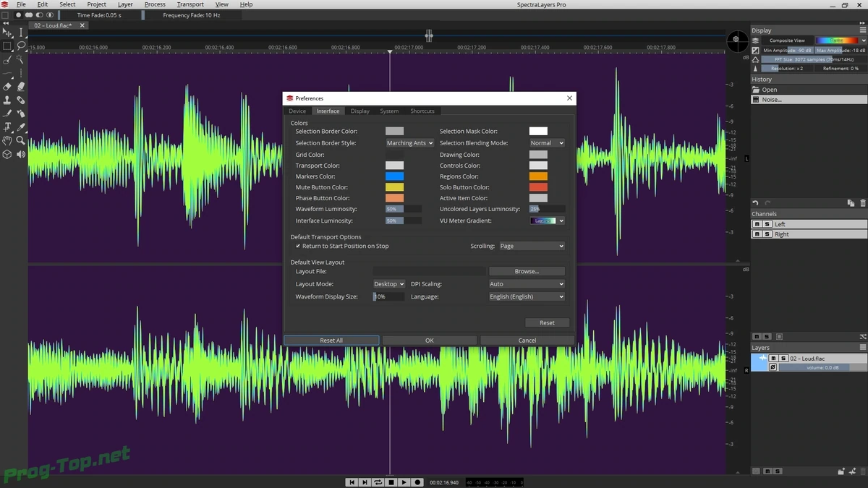Select the 3D cube view tool
Image resolution: width=868 pixels, height=488 pixels.
(x=7, y=154)
